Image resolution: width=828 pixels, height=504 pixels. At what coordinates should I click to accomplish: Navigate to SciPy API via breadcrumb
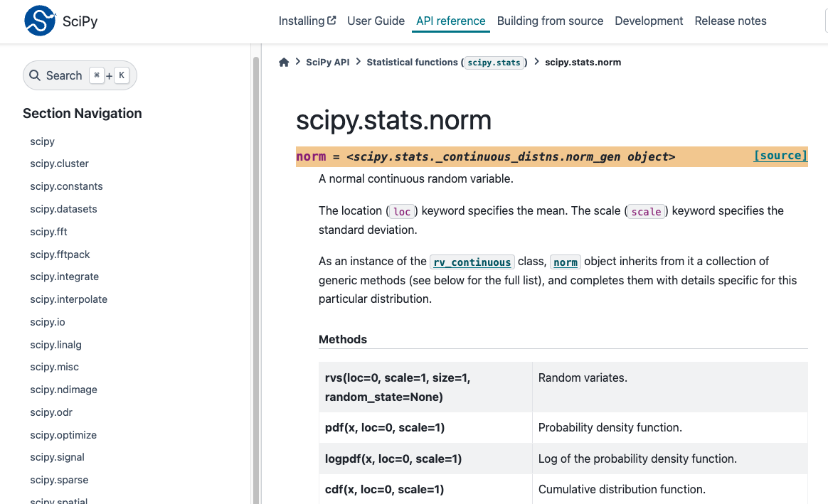328,62
